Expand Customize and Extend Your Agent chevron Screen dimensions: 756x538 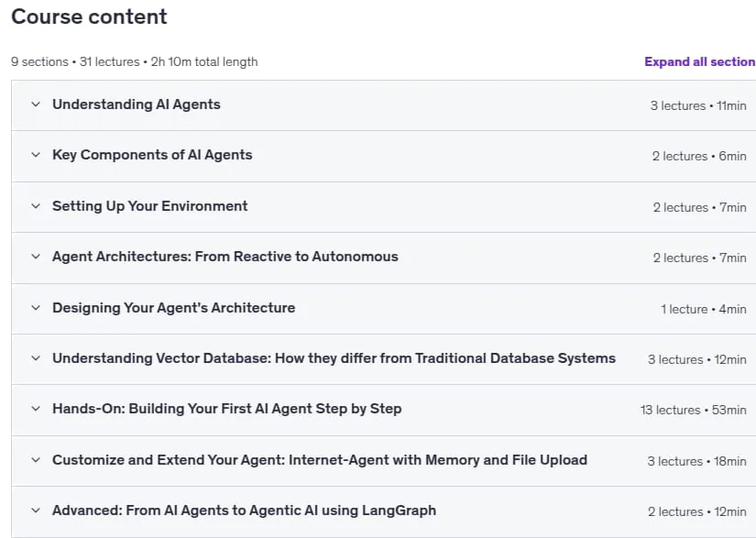[x=36, y=460]
